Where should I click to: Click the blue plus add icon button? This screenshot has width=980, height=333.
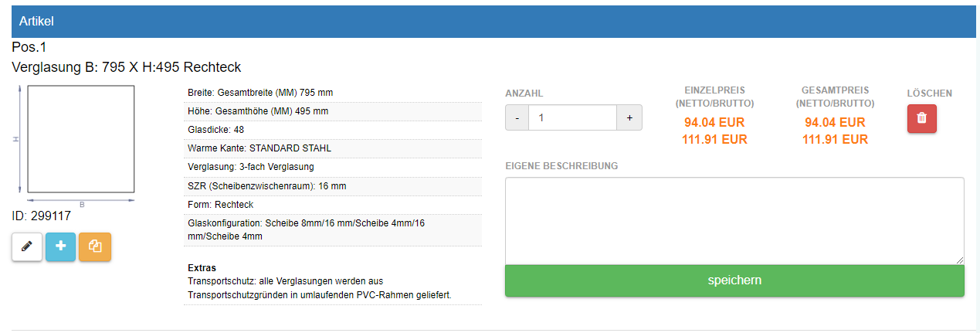[x=61, y=246]
